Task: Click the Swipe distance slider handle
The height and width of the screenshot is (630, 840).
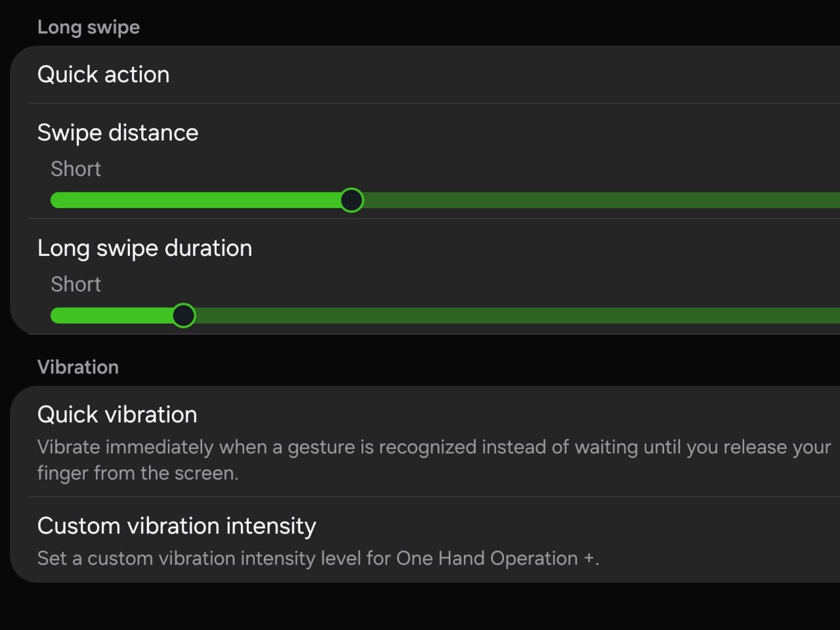Action: click(352, 200)
